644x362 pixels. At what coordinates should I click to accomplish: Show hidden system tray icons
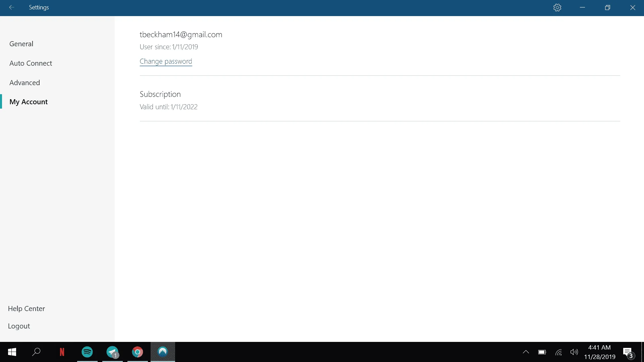(x=526, y=352)
